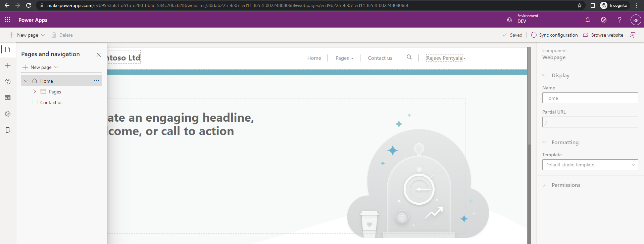The height and width of the screenshot is (244, 644).
Task: Open Pages menu in site preview navbar
Action: [344, 58]
